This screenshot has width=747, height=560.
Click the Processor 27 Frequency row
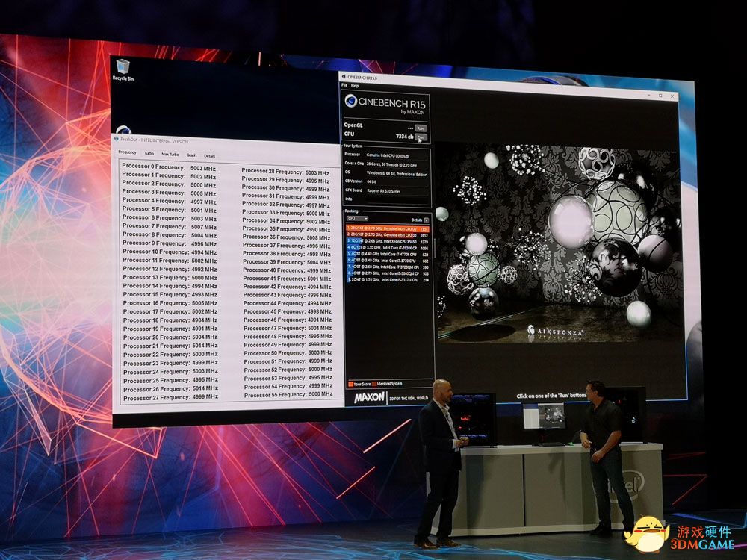171,398
